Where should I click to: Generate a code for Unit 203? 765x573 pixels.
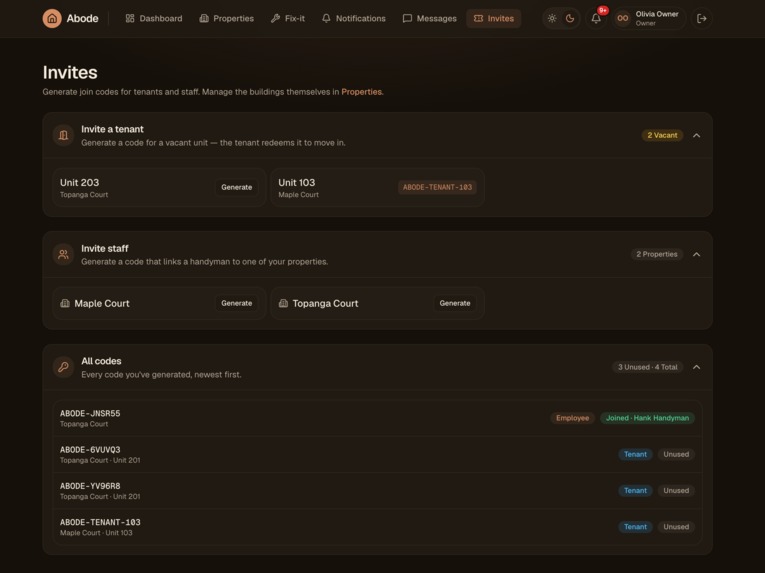click(x=237, y=187)
